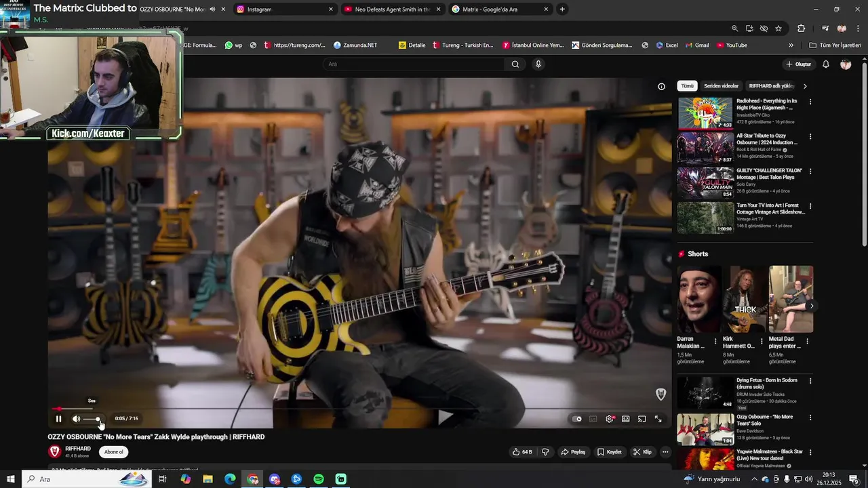Start voice search with the microphone icon

tap(538, 64)
